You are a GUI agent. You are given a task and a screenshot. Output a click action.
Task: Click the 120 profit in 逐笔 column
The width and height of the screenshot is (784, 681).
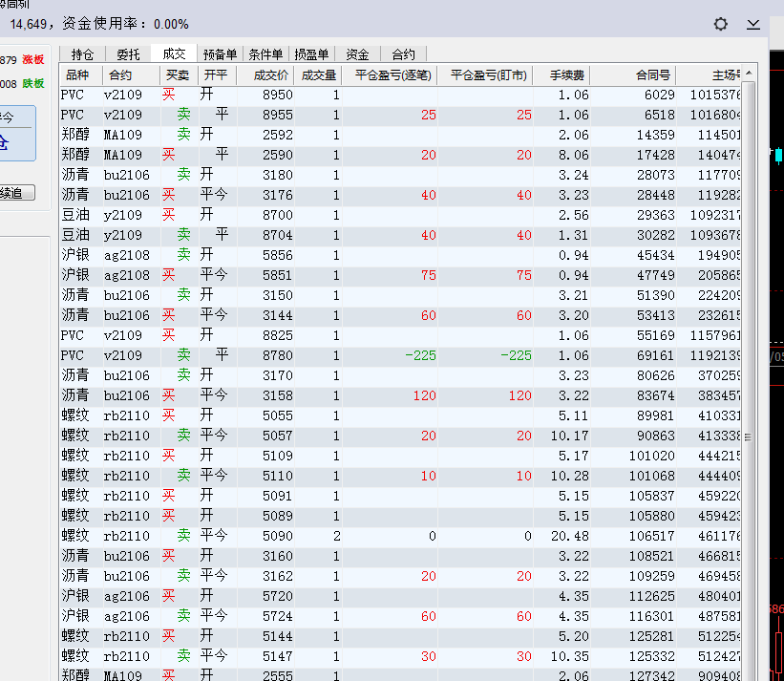425,395
